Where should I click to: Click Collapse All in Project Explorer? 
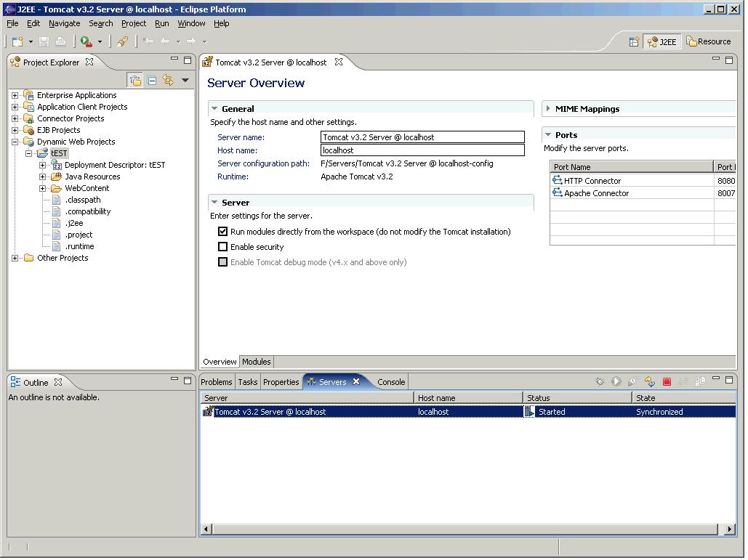(152, 81)
